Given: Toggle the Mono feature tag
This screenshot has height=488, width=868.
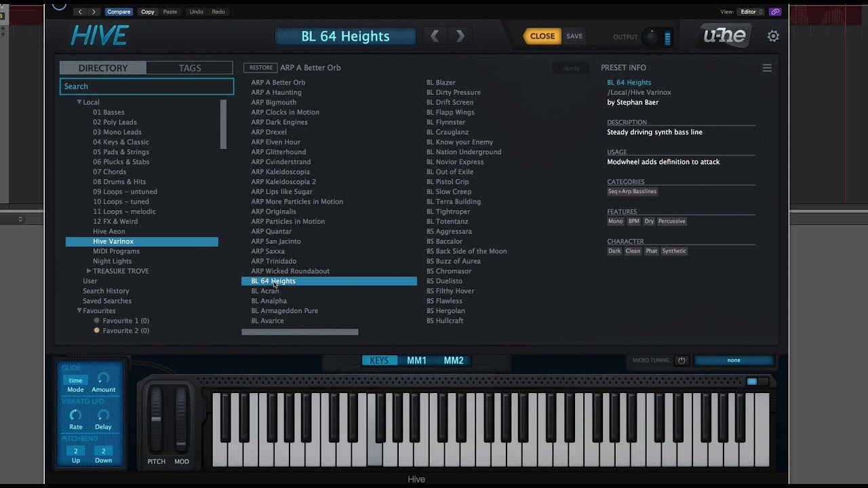Looking at the screenshot, I should [x=615, y=221].
